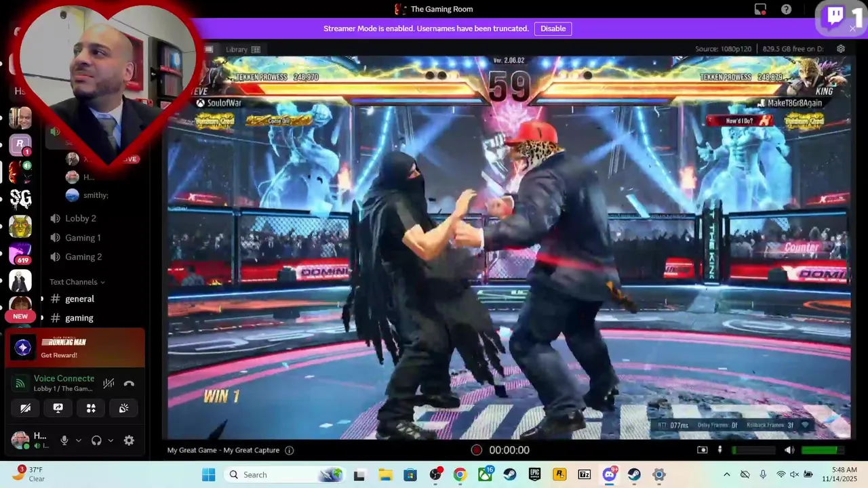Switch to Discord in taskbar

pyautogui.click(x=609, y=474)
